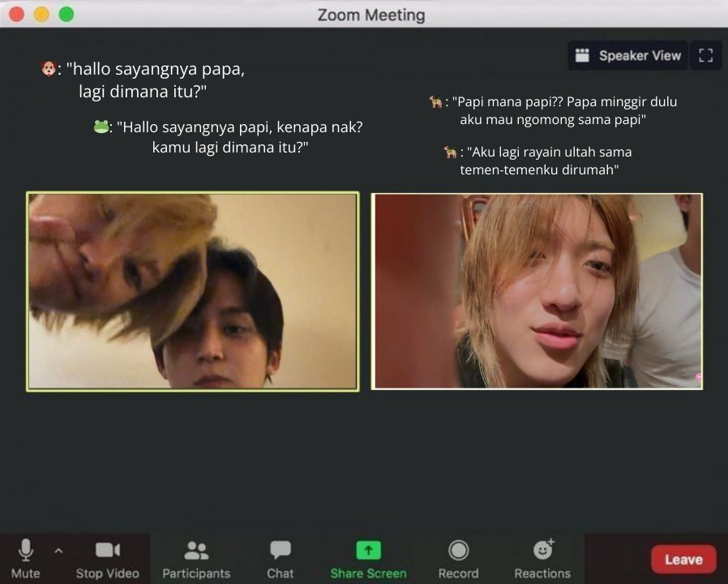This screenshot has width=728, height=584.
Task: Expand the audio options caret
Action: click(x=58, y=551)
